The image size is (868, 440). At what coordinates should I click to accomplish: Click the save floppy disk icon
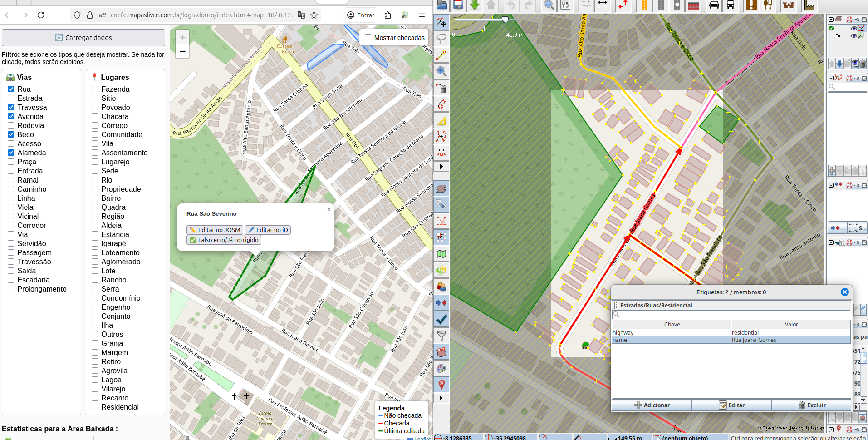[x=458, y=5]
